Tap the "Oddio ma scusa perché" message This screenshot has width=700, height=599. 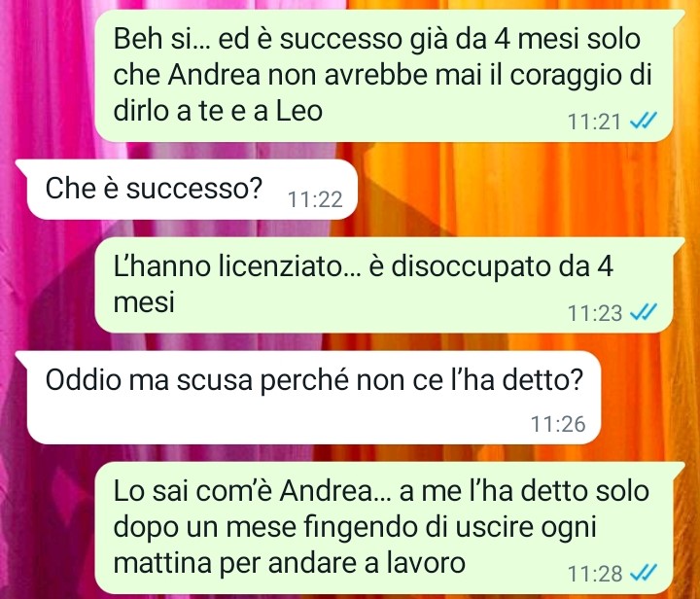click(x=308, y=398)
